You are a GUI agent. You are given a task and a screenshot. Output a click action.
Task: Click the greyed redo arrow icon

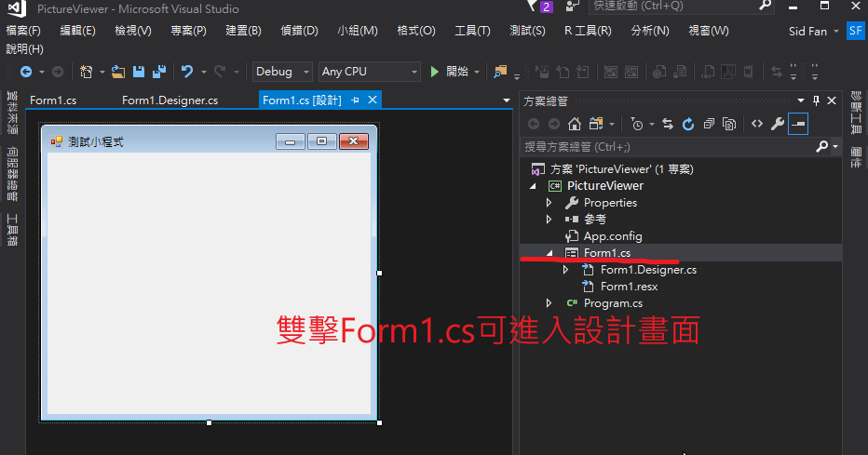(x=220, y=72)
